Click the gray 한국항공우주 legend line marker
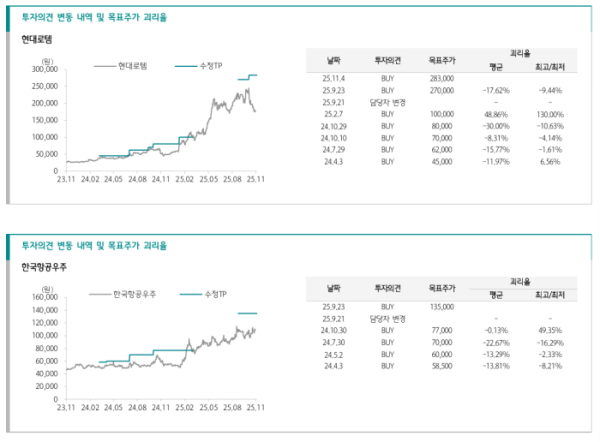Viewport: 600px width, 442px height. pos(99,294)
